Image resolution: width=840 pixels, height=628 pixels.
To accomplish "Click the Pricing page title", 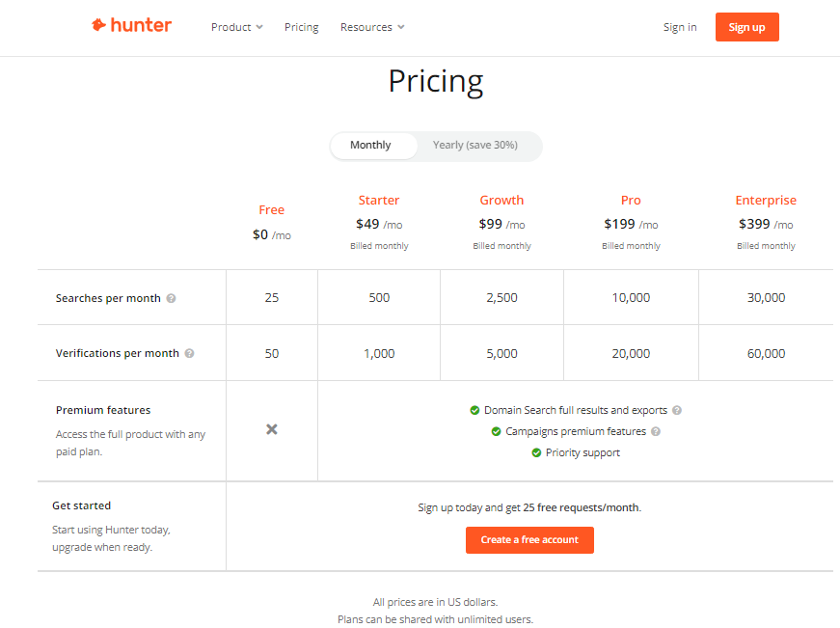I will 436,82.
